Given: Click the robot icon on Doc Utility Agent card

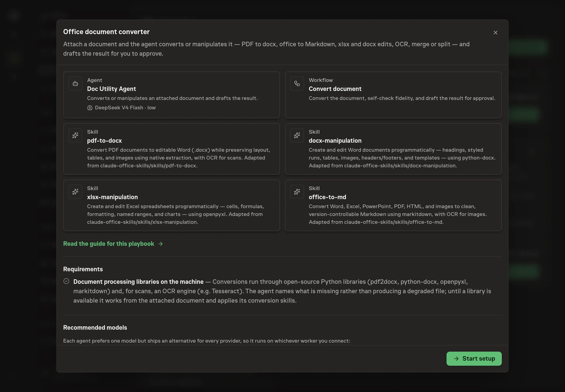Looking at the screenshot, I should click(x=75, y=83).
